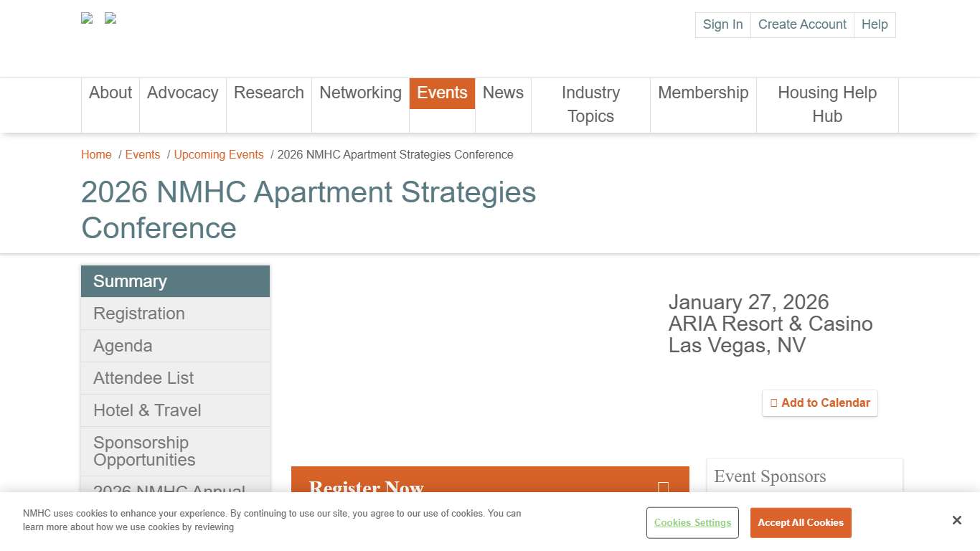Switch to the Attendee List sidebar tab
Screen dimensions: 980x551
[143, 378]
